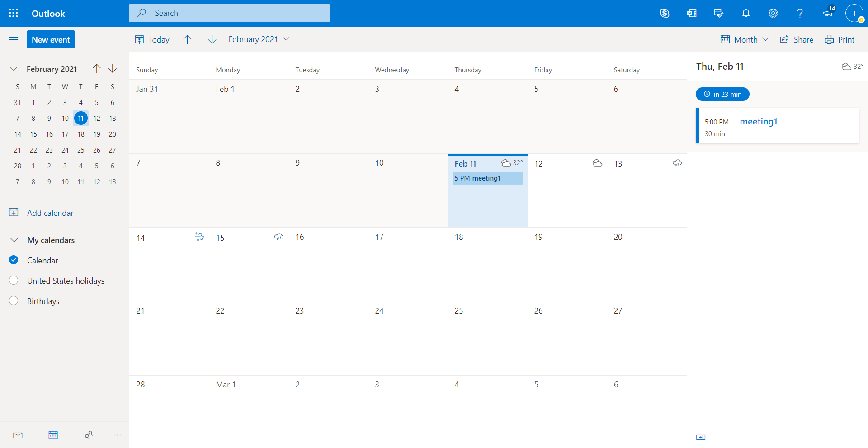Open the app launcher waffle icon
This screenshot has width=868, height=448.
point(14,13)
